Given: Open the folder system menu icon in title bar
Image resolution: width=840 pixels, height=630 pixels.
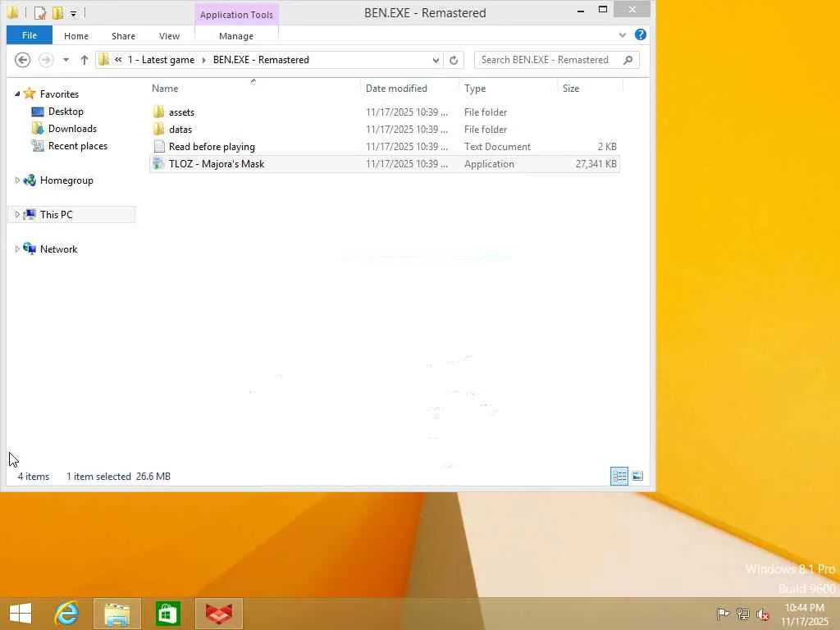Looking at the screenshot, I should pos(12,13).
